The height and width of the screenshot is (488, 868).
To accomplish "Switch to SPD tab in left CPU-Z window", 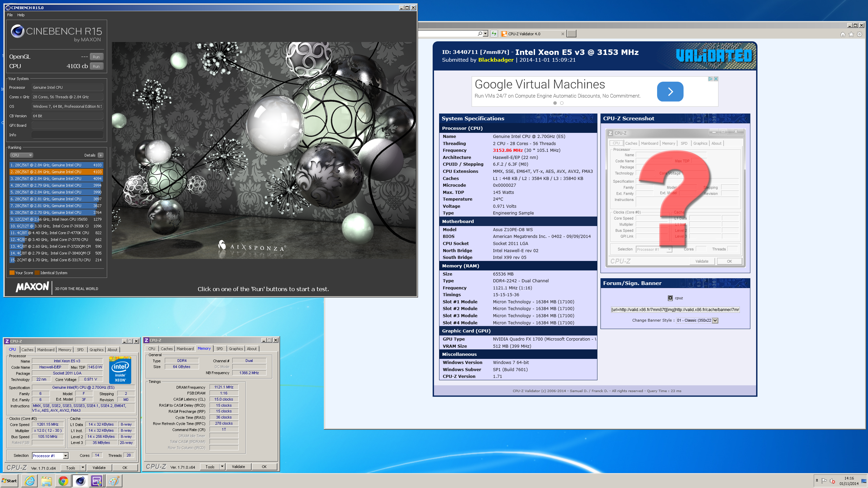I will tap(80, 350).
